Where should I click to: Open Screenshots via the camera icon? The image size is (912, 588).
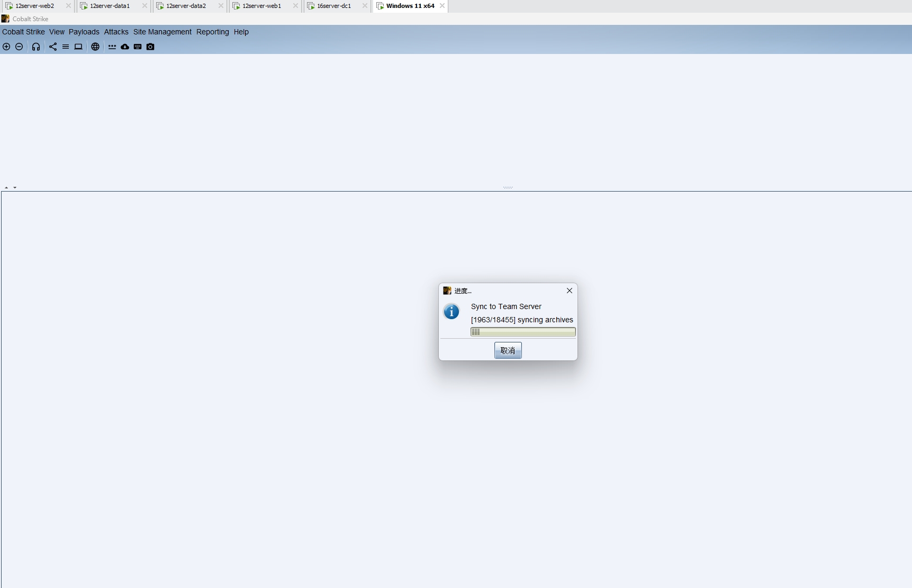(x=150, y=47)
